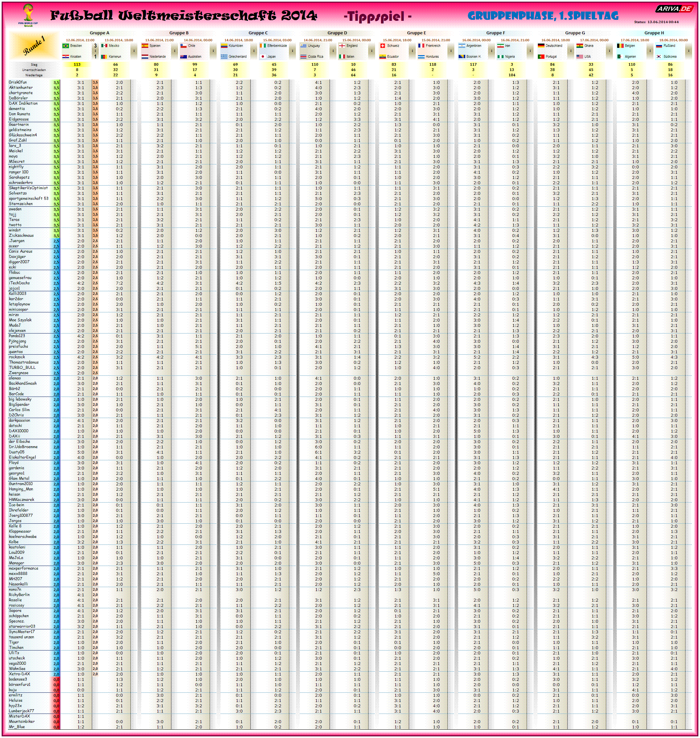The height and width of the screenshot is (738, 700).
Task: Click the Bosnien H. flag icon
Action: click(462, 57)
